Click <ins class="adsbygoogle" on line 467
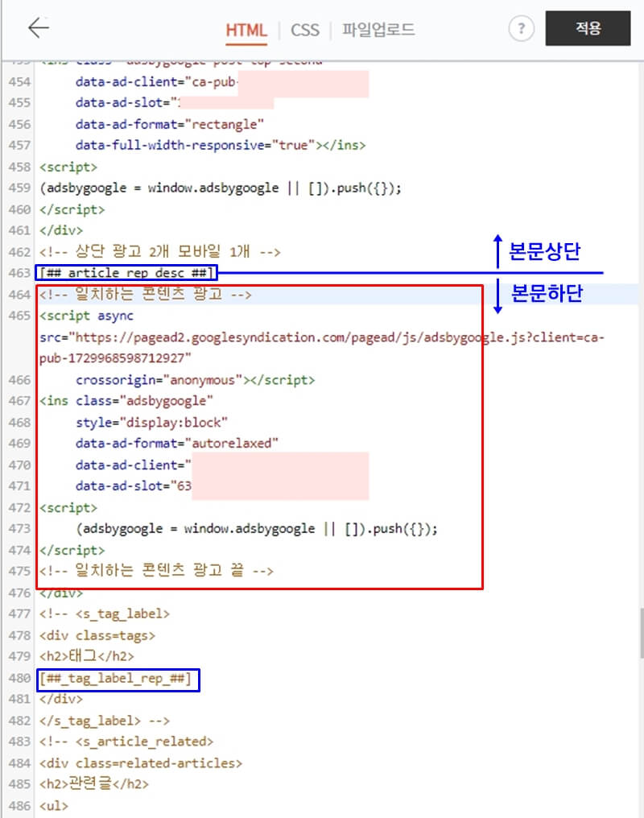644x818 pixels. pos(126,401)
